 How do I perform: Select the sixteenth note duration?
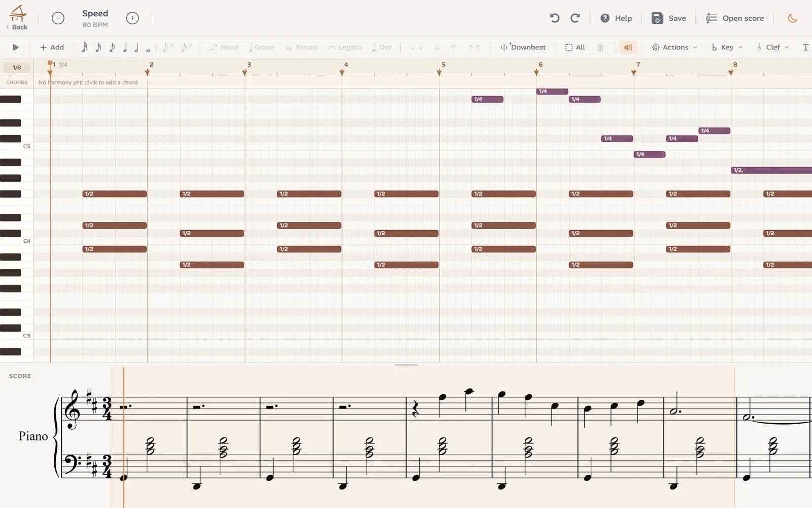[98, 47]
